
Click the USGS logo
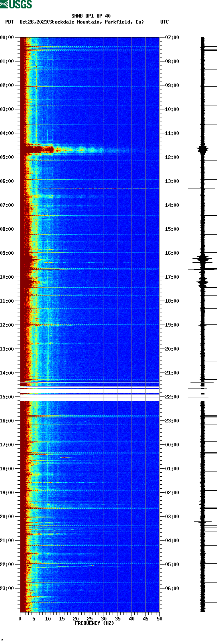[16, 4]
